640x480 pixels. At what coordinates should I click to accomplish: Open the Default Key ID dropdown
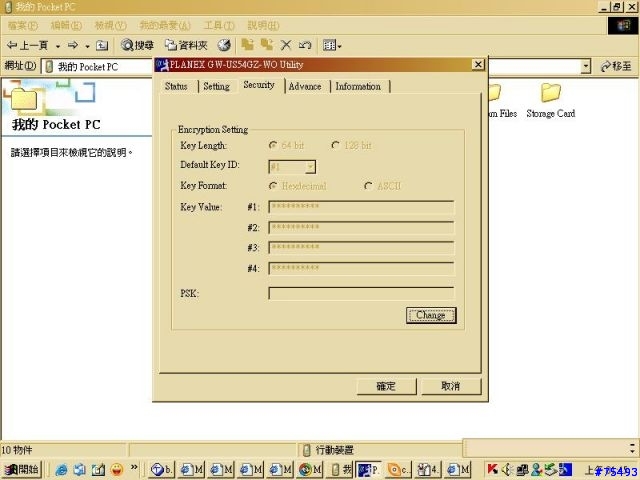pos(310,167)
